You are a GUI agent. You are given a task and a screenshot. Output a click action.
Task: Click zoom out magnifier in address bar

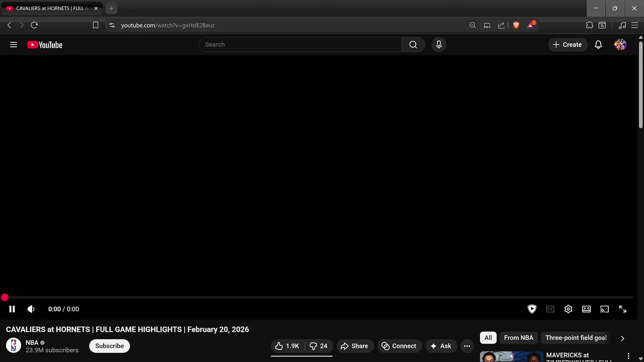point(472,25)
